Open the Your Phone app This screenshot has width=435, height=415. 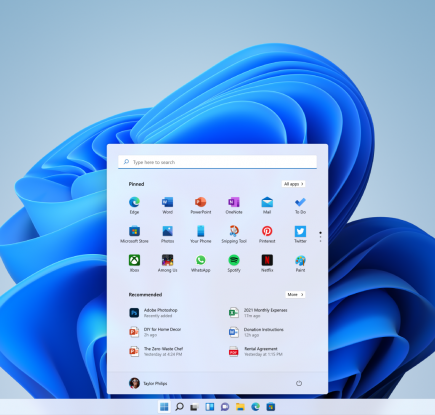[201, 234]
